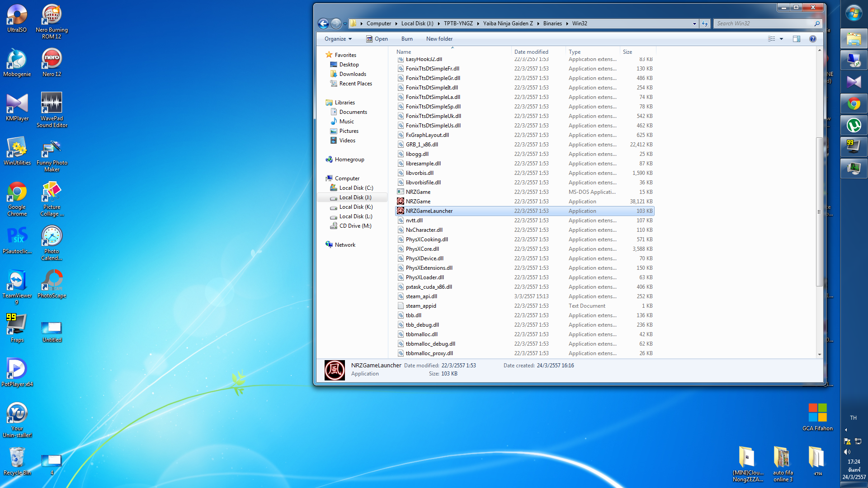Click the Windows Start orb
The image size is (868, 488).
(x=854, y=14)
